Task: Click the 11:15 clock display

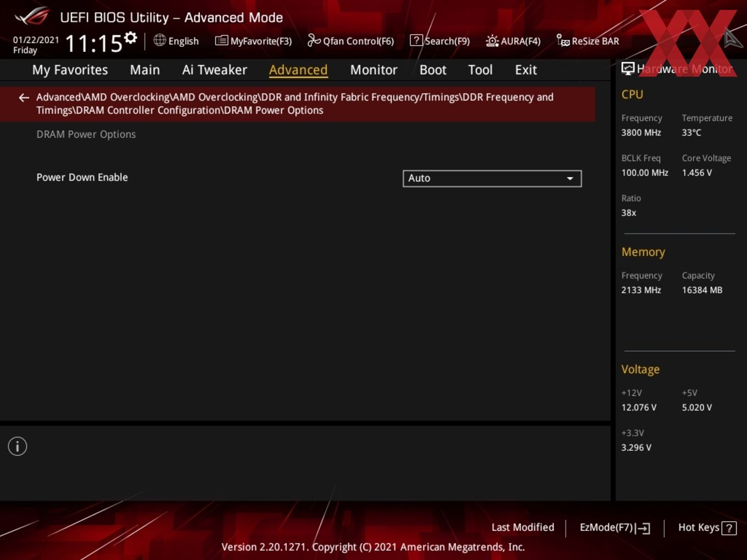Action: click(93, 43)
